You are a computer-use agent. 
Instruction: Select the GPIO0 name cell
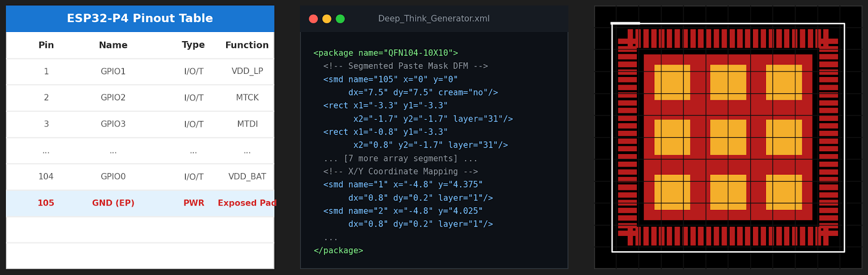(113, 177)
